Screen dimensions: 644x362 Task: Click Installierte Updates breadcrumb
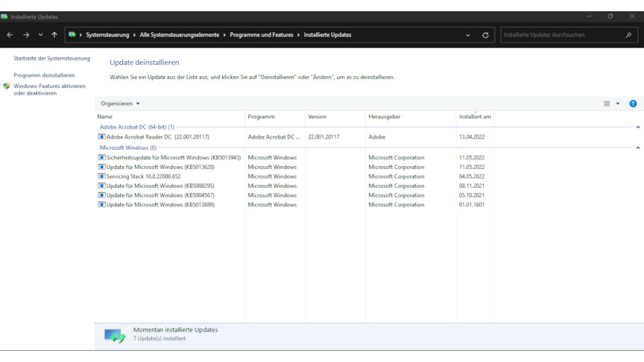[x=327, y=35]
